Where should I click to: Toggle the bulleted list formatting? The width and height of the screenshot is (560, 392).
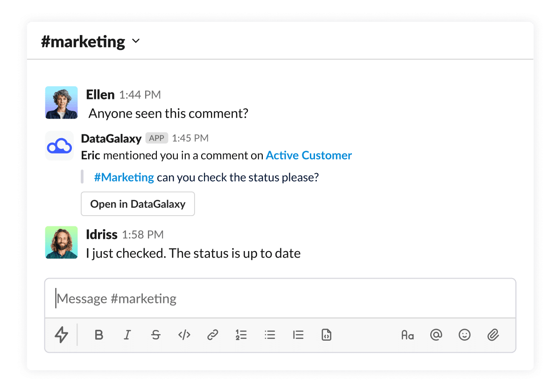coord(270,335)
